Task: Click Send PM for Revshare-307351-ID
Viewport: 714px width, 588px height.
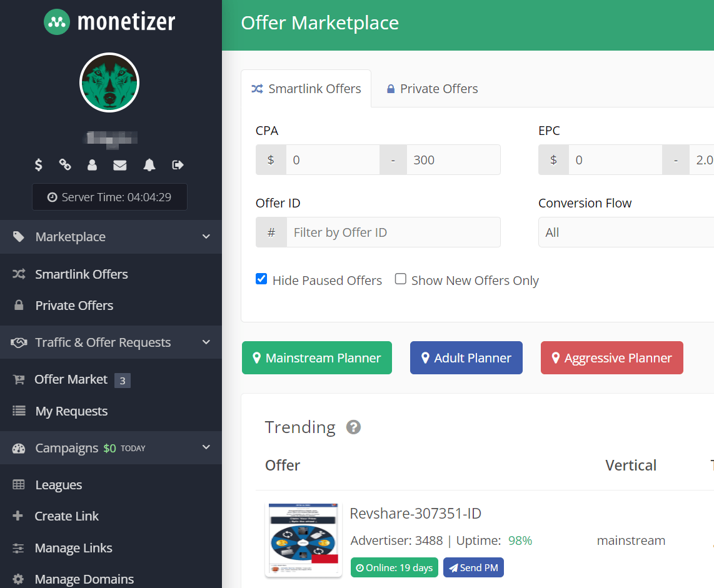Action: 473,567
